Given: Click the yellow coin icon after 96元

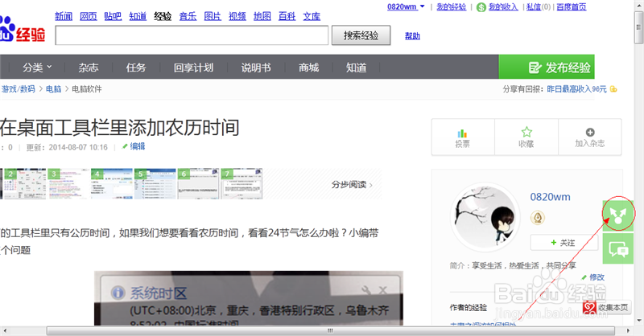Looking at the screenshot, I should tap(613, 89).
